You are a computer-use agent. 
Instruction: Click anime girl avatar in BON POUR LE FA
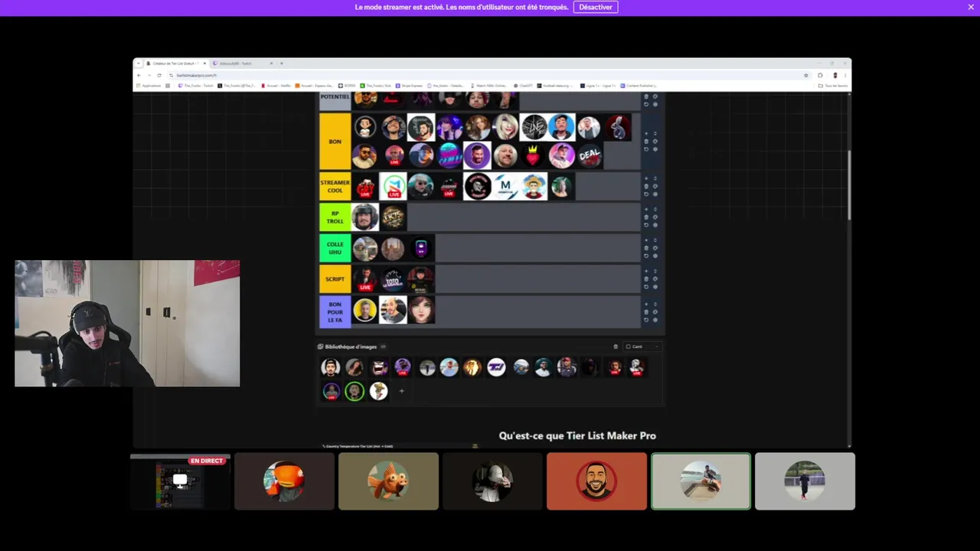[421, 310]
